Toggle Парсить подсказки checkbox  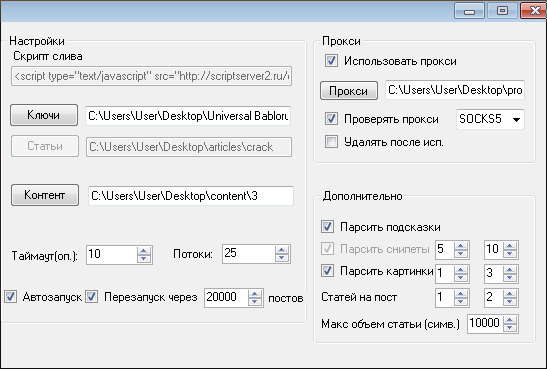tap(327, 226)
